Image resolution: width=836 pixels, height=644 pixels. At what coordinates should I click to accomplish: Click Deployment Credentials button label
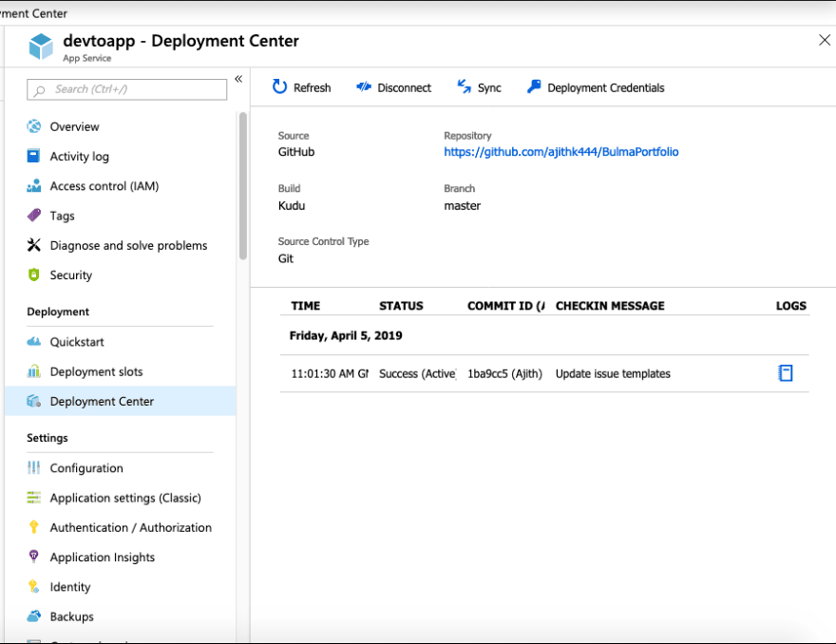(606, 88)
